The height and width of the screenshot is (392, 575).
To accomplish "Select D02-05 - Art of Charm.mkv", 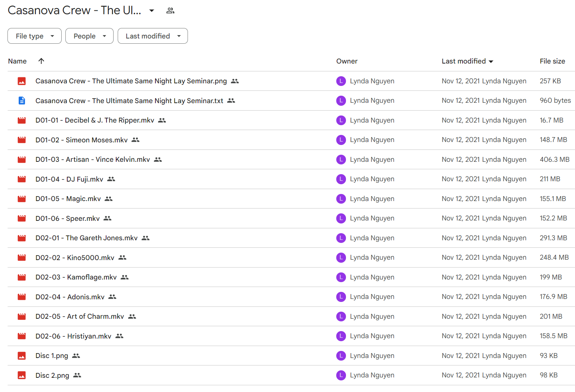I will click(80, 317).
